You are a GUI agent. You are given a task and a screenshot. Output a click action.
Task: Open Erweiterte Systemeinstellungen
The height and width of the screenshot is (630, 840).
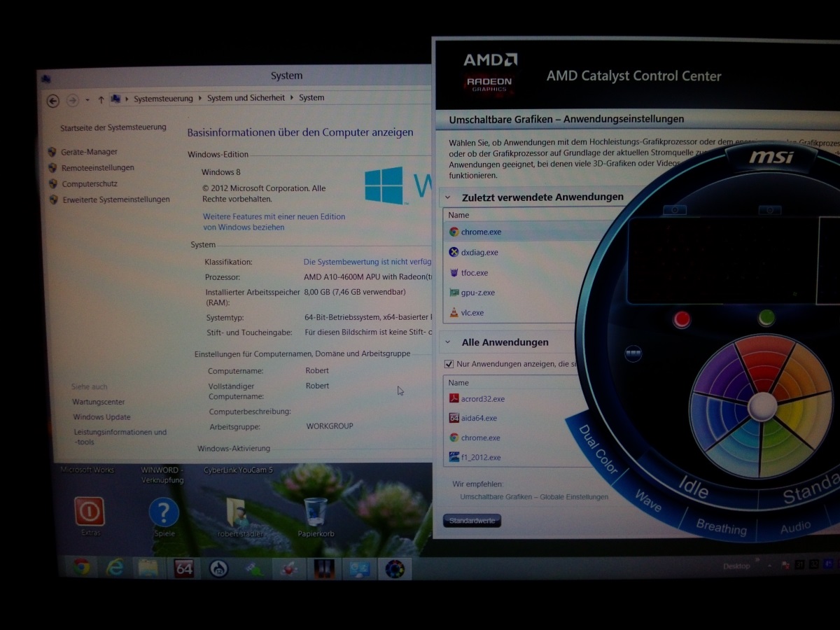click(116, 199)
